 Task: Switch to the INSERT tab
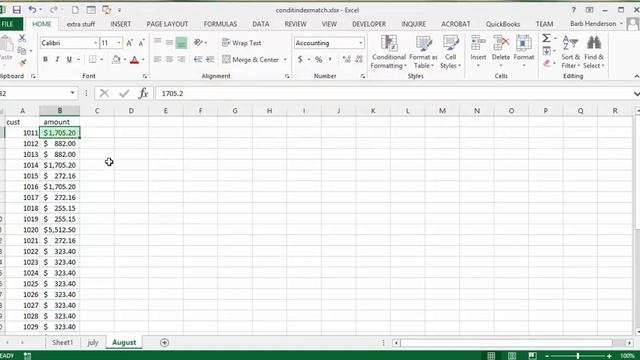(121, 24)
